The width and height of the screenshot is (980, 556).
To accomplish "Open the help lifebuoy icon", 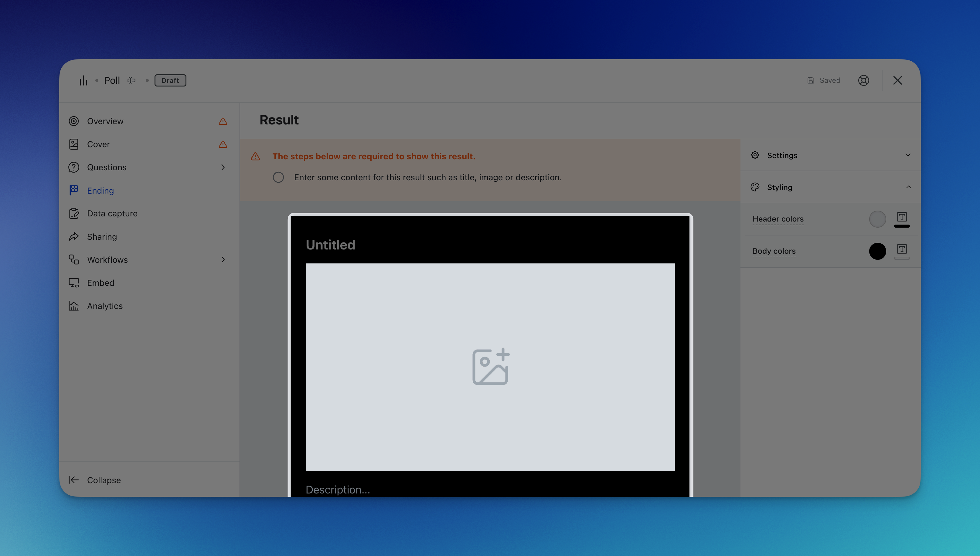I will click(x=863, y=80).
